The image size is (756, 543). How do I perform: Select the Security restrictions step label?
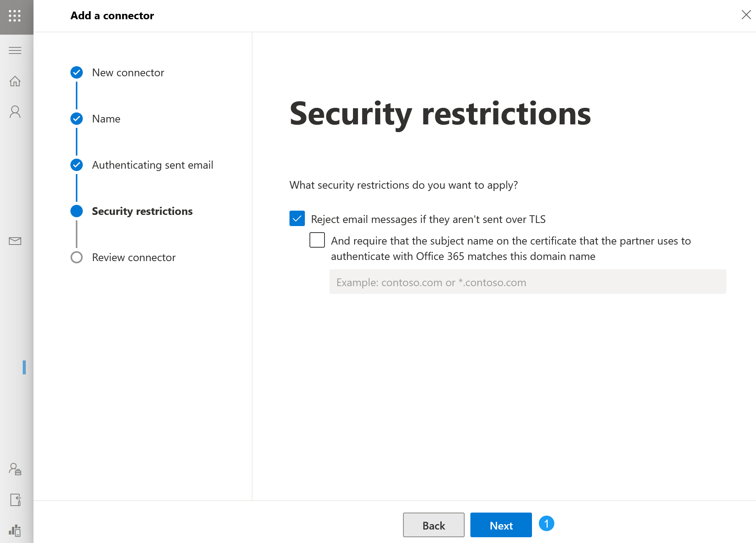point(142,211)
